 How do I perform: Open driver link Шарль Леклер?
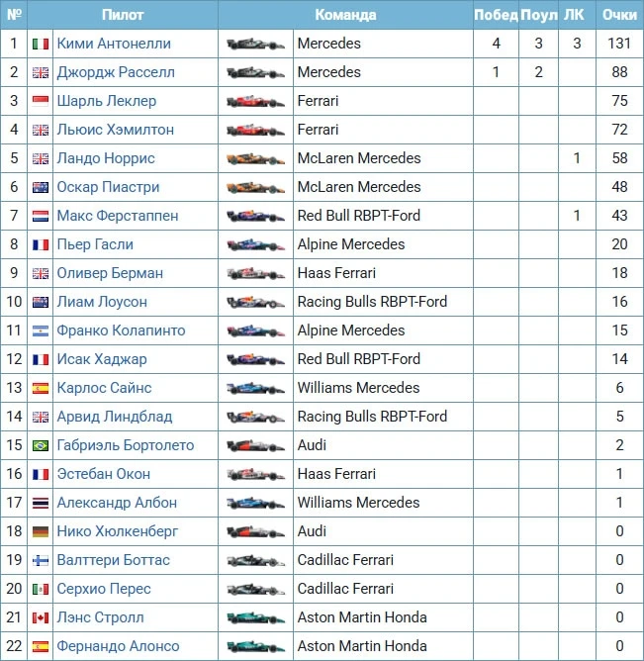107,101
